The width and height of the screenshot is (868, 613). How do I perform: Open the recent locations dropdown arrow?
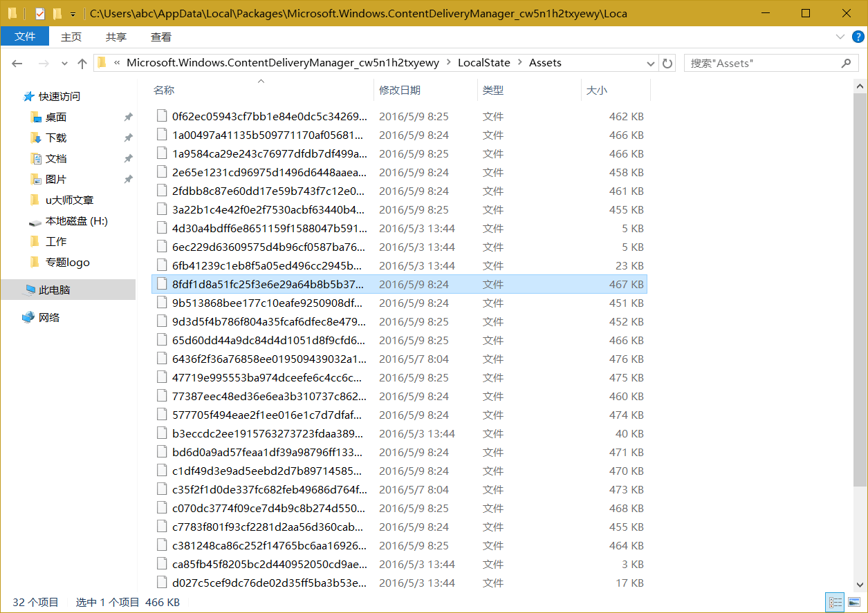(64, 64)
